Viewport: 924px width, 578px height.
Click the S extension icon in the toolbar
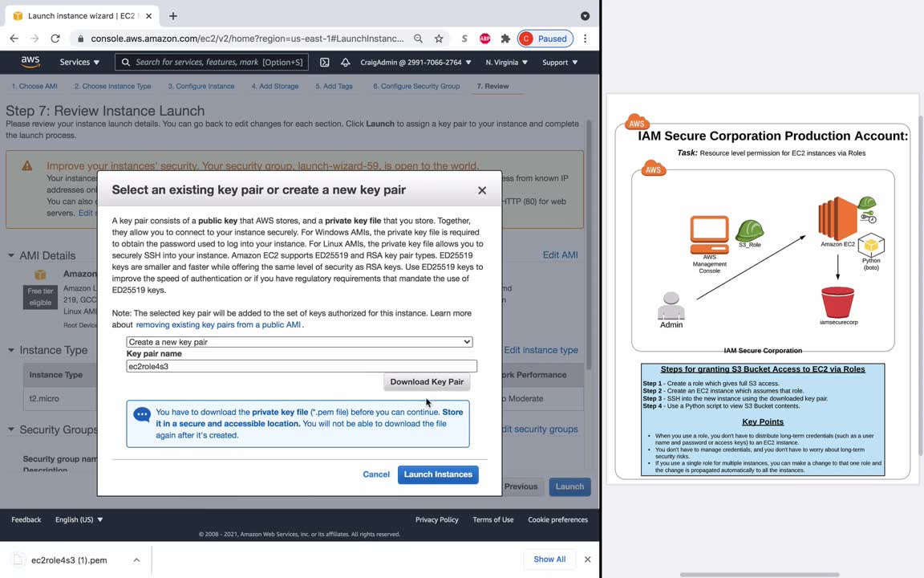point(464,39)
